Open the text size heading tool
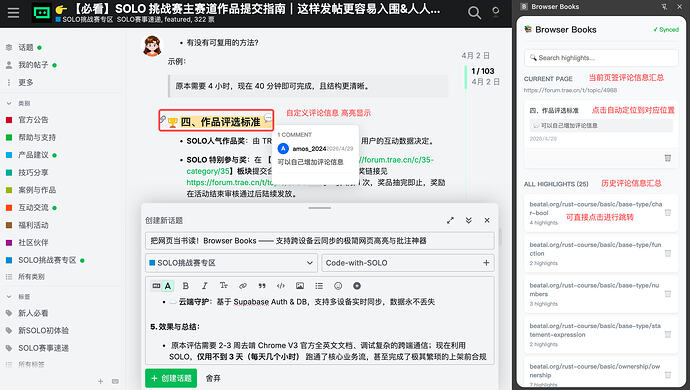The width and height of the screenshot is (690, 390). 224,286
